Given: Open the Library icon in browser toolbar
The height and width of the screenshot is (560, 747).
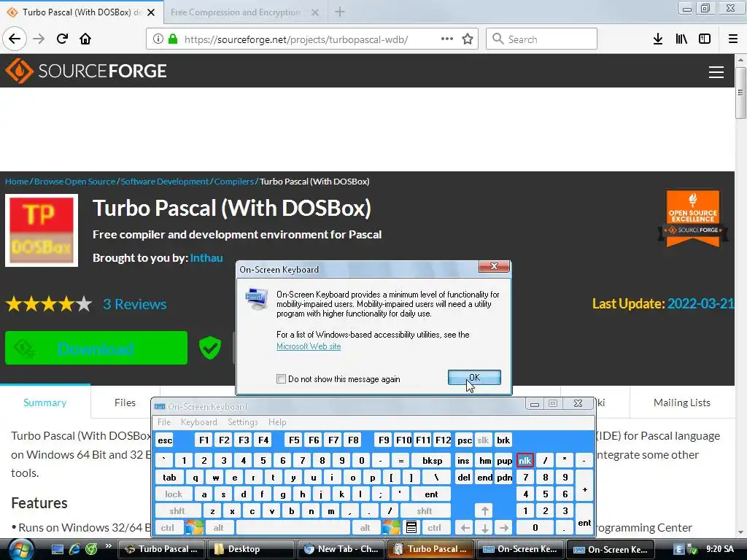Looking at the screenshot, I should [x=681, y=39].
